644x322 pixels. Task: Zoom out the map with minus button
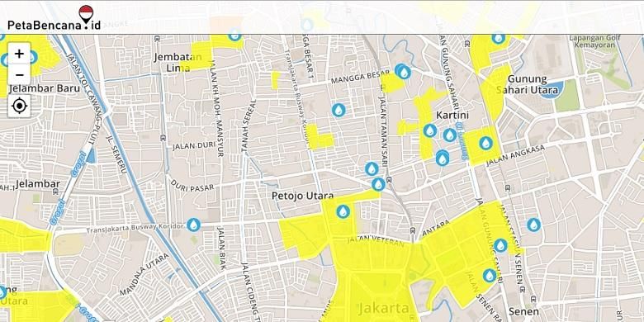(x=19, y=75)
